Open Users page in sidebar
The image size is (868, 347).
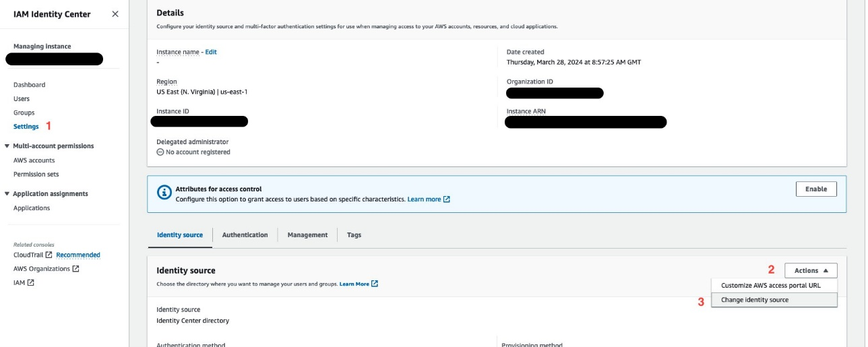click(x=22, y=99)
